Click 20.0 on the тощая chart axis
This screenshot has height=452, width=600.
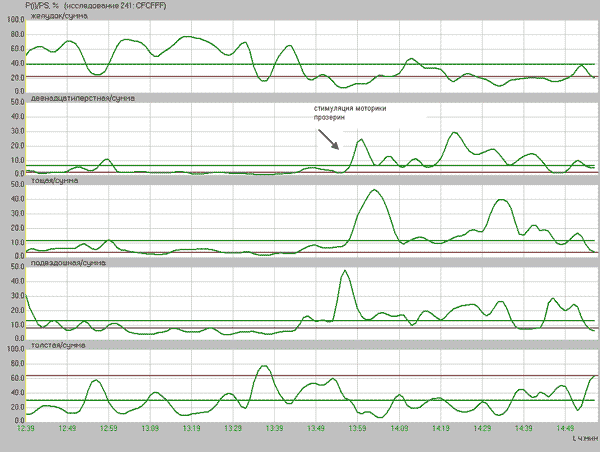[17, 228]
